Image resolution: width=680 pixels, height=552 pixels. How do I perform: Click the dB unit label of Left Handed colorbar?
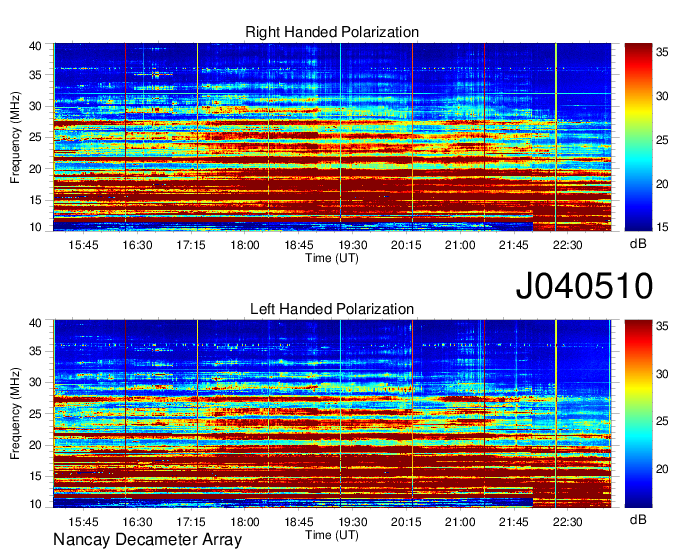coord(638,519)
